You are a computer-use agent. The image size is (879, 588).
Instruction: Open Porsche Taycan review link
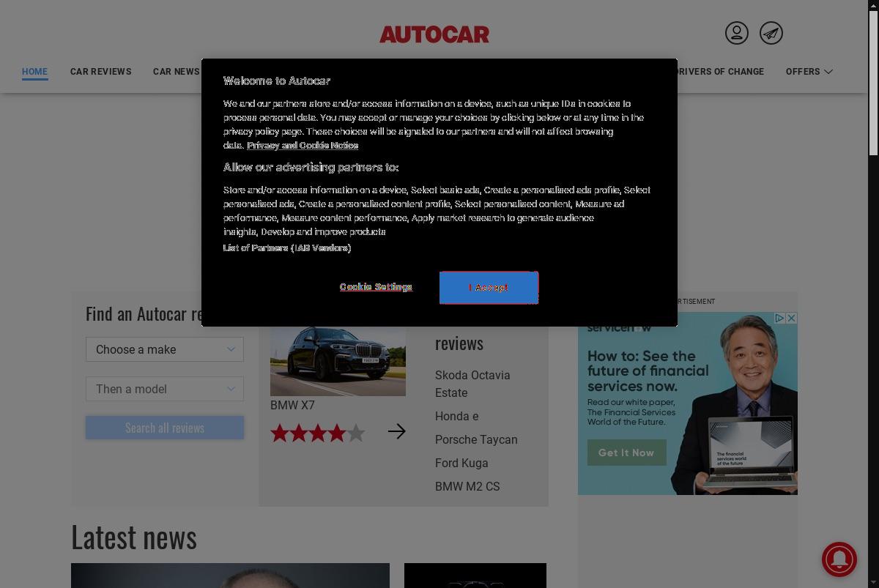click(476, 439)
